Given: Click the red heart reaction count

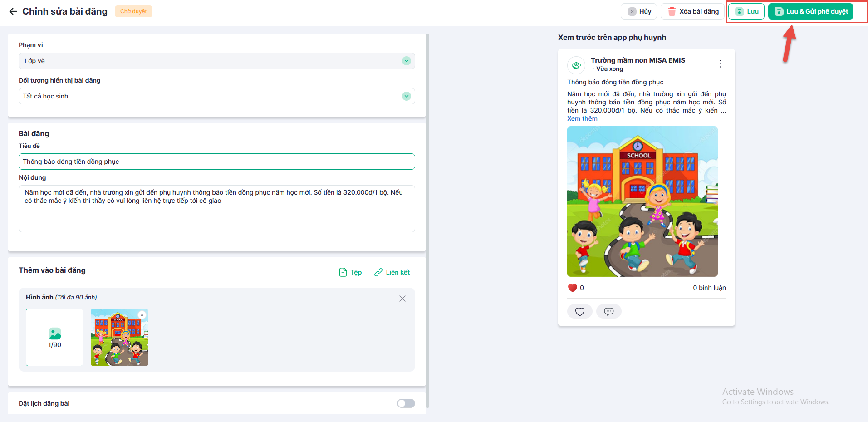Looking at the screenshot, I should coord(576,288).
